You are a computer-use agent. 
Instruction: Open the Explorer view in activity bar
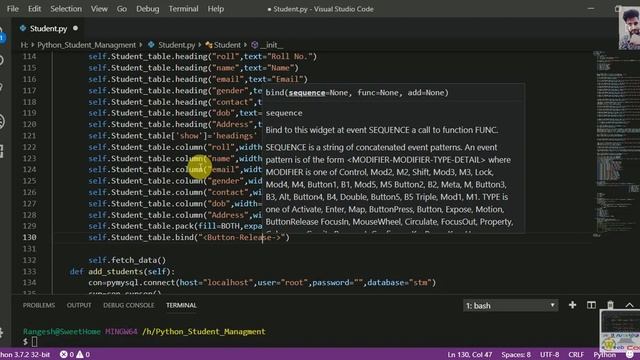2,35
